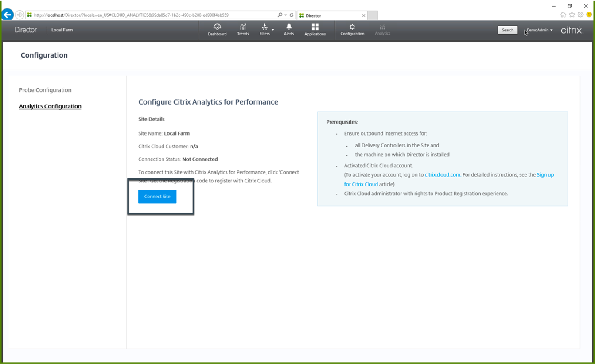Click the browser smiley feedback icon

(589, 15)
